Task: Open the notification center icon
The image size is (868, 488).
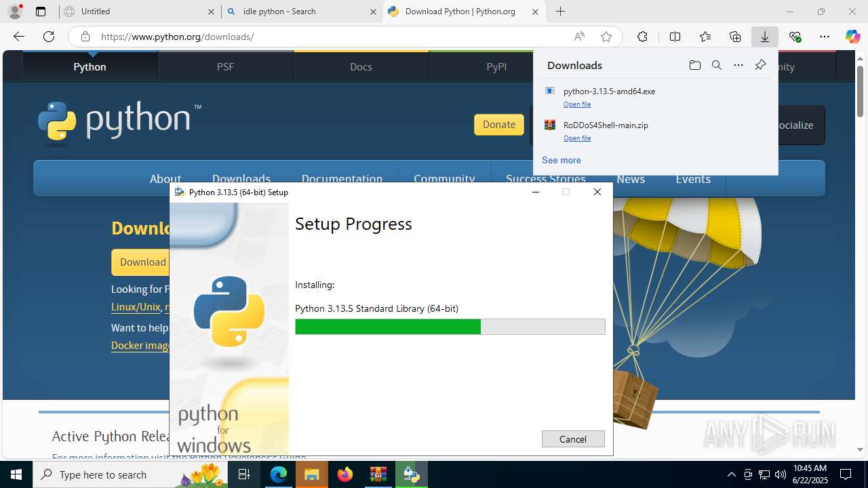Action: (846, 474)
